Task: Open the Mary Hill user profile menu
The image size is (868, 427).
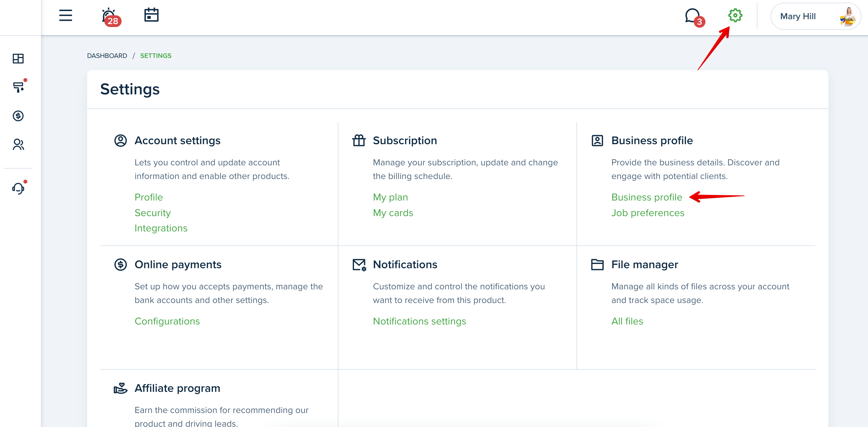Action: click(x=815, y=16)
